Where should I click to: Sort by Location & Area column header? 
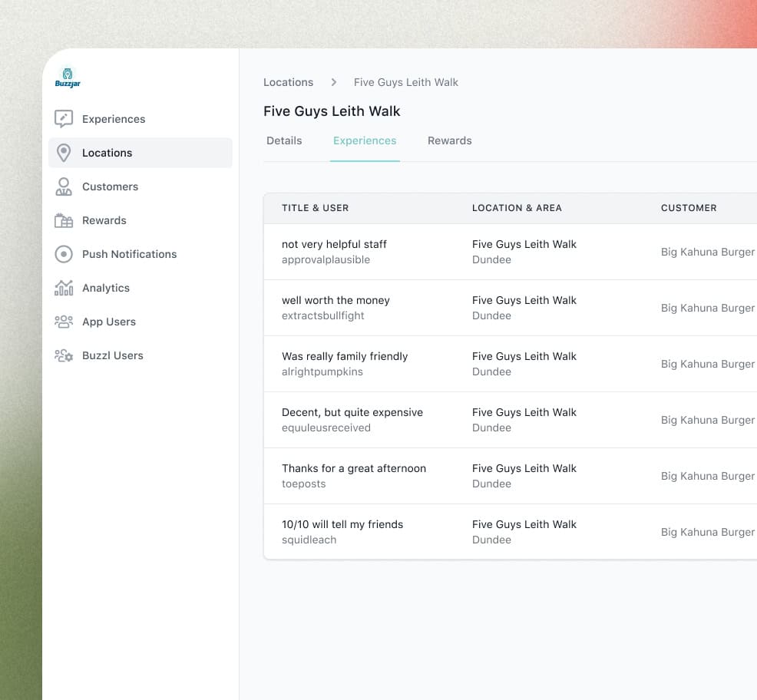tap(517, 208)
